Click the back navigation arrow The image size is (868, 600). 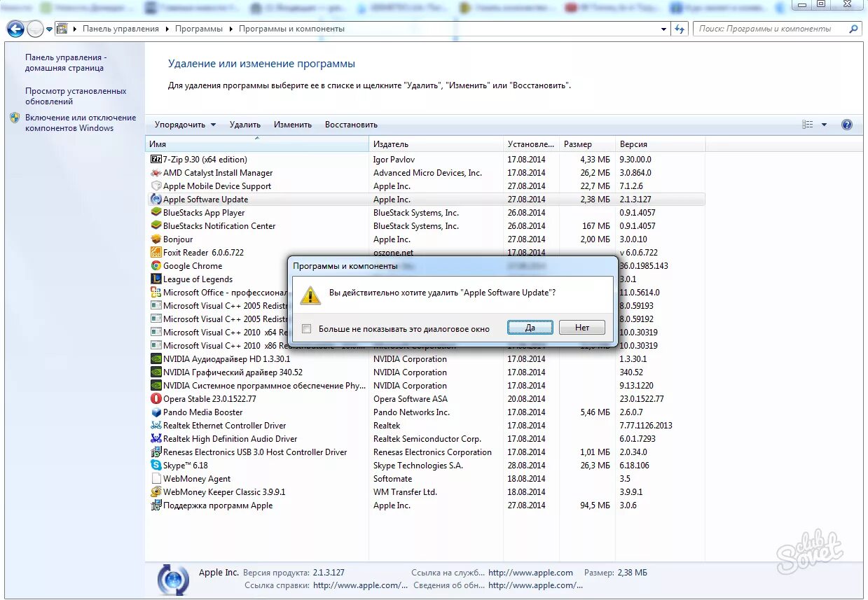15,29
